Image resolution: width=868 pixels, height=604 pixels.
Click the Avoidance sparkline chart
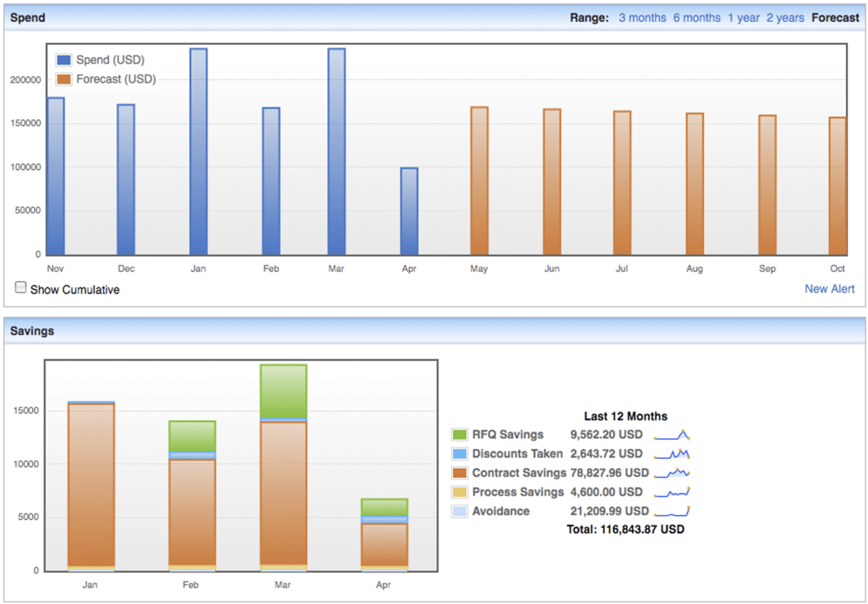point(672,511)
